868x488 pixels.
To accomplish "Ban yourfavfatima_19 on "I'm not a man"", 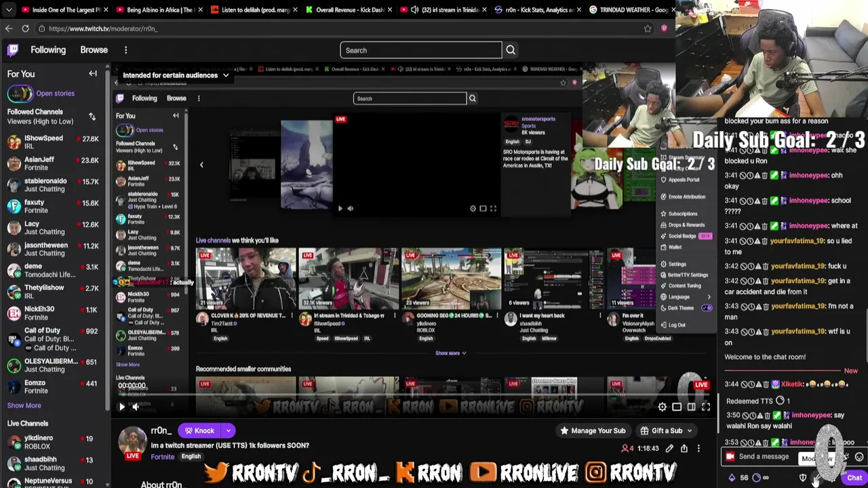I will pyautogui.click(x=743, y=306).
